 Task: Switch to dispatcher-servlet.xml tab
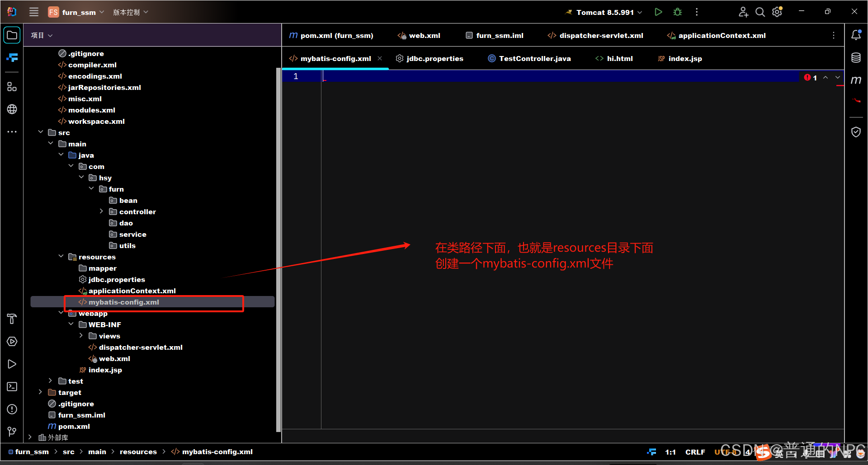point(595,35)
